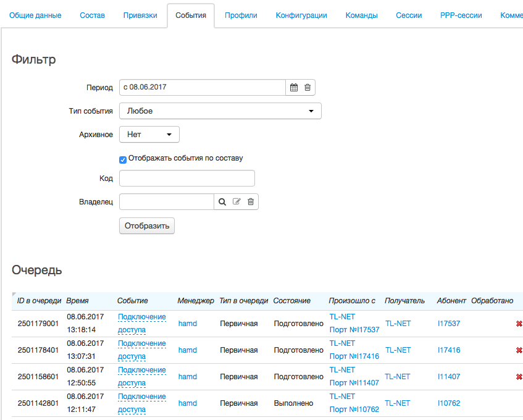Focus the Период date field
Viewport: 523px width, 420px height.
coord(203,88)
